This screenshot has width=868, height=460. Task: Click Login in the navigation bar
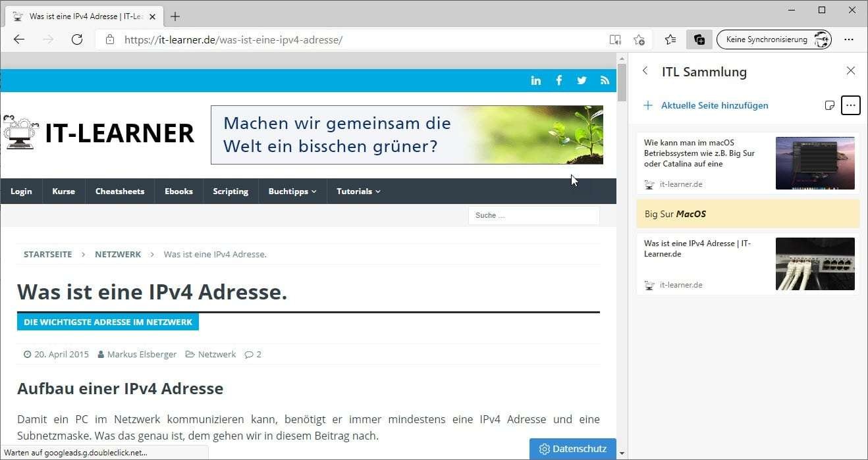click(21, 191)
